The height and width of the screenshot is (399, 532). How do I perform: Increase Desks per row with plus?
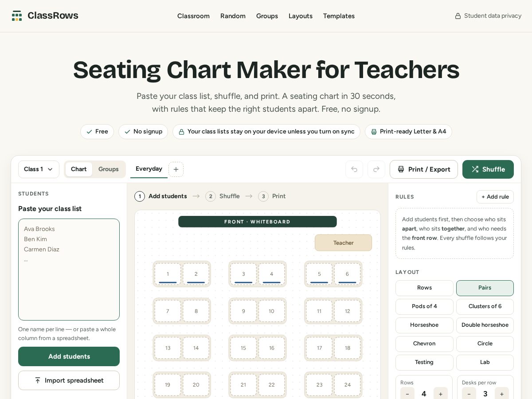tap(502, 394)
